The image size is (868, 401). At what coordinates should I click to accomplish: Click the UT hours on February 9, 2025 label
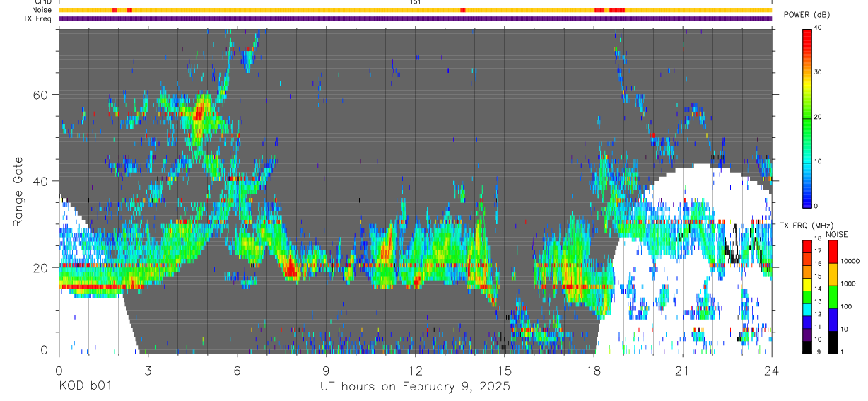click(x=414, y=387)
